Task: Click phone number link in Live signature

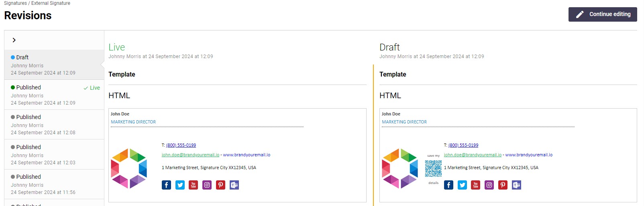Action: 181,145
